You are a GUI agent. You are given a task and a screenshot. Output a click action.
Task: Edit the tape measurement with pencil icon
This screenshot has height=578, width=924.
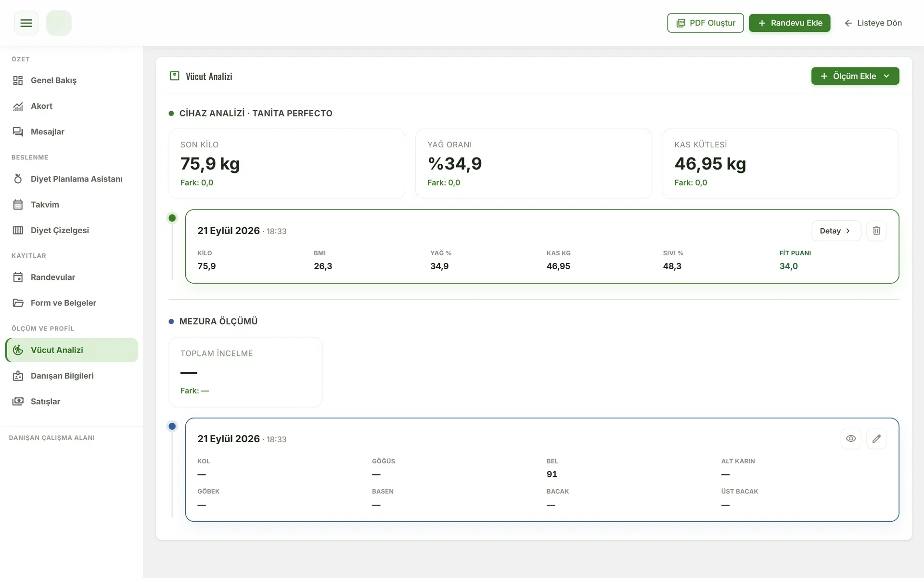click(x=876, y=439)
